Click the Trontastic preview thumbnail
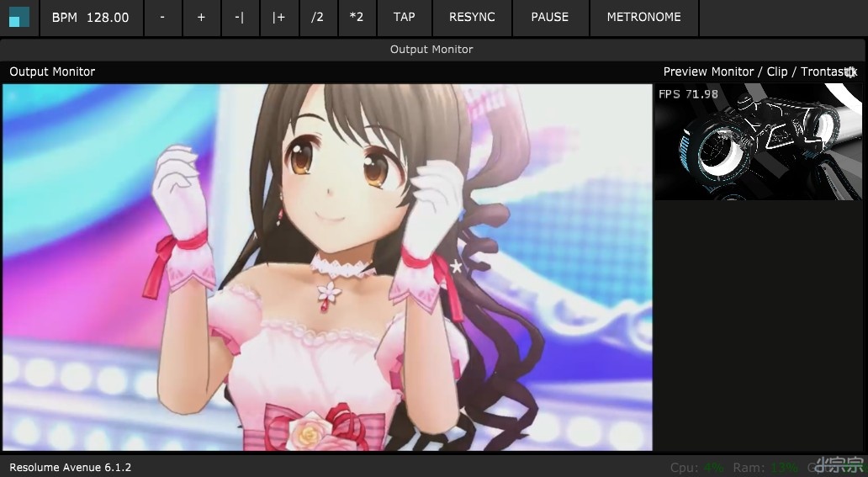Image resolution: width=868 pixels, height=477 pixels. (758, 141)
